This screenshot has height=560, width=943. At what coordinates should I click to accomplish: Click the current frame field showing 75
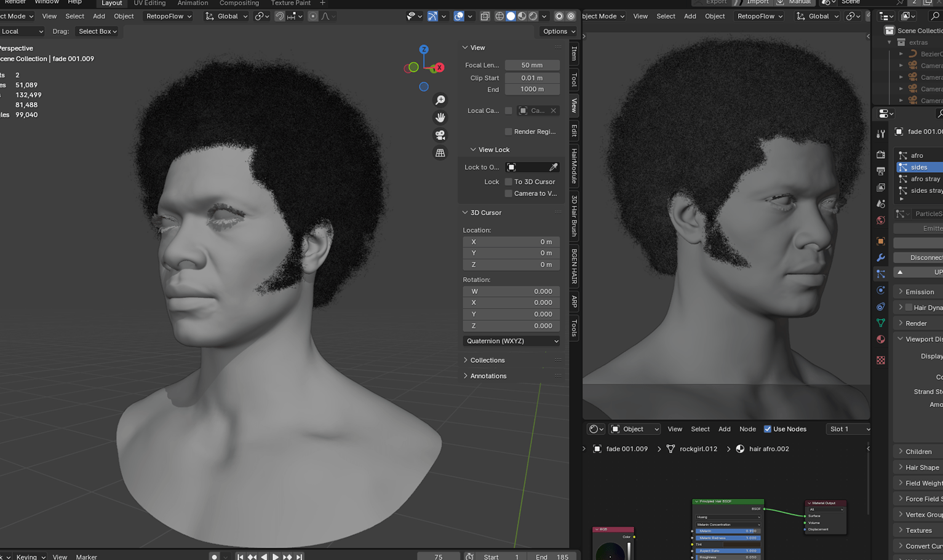pos(438,557)
